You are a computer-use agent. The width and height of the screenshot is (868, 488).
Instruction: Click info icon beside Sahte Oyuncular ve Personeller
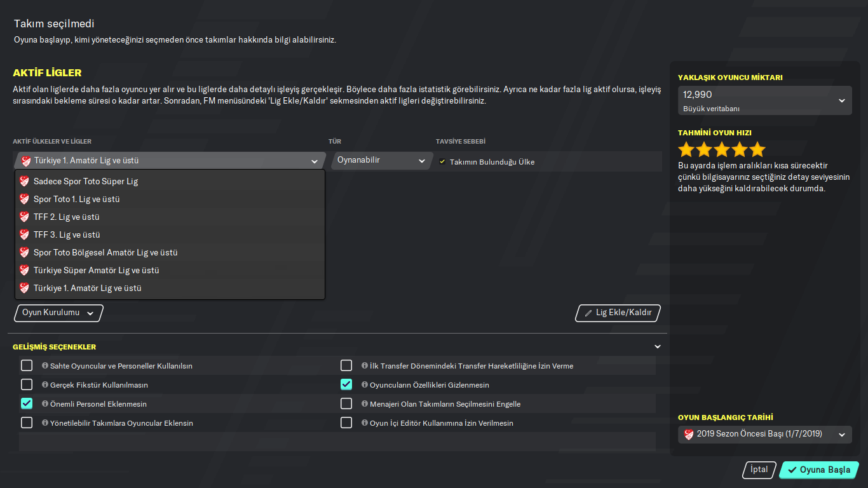tap(45, 366)
